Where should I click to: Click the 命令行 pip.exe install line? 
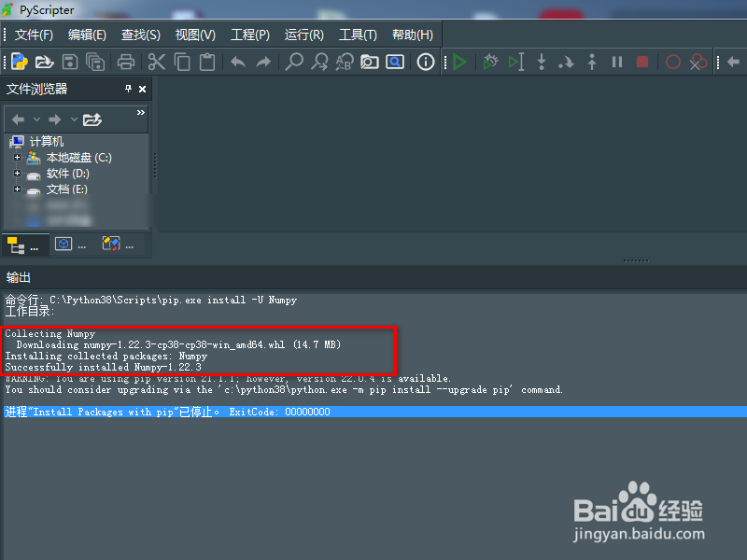[x=151, y=300]
